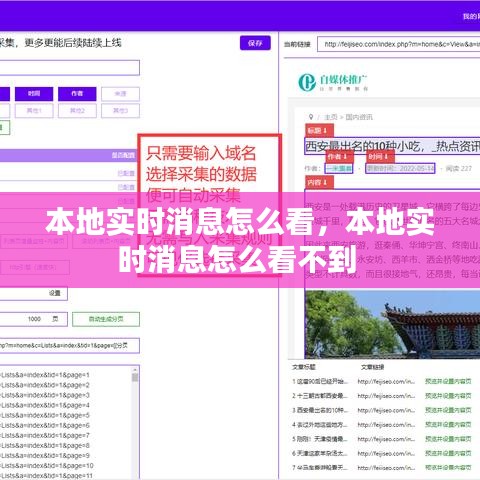Enable the 来源 field button
480x480 pixels.
click(x=120, y=94)
